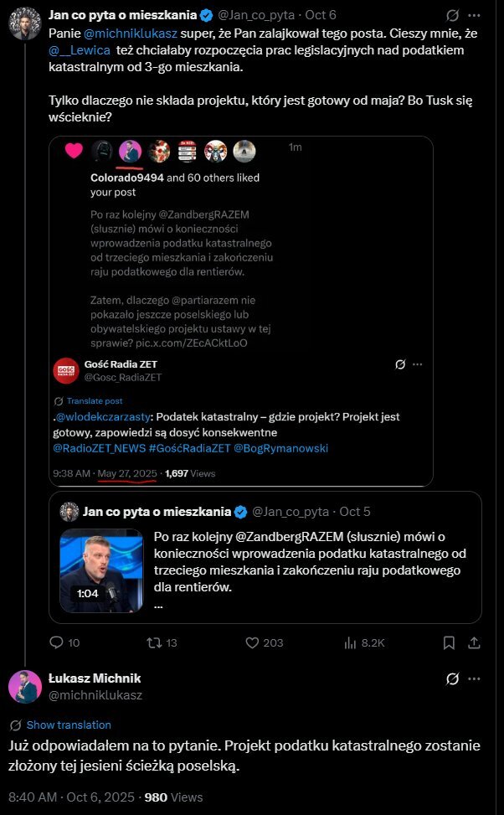Click verified badge next to Jan co pyta
This screenshot has width=504, height=815.
tap(206, 15)
